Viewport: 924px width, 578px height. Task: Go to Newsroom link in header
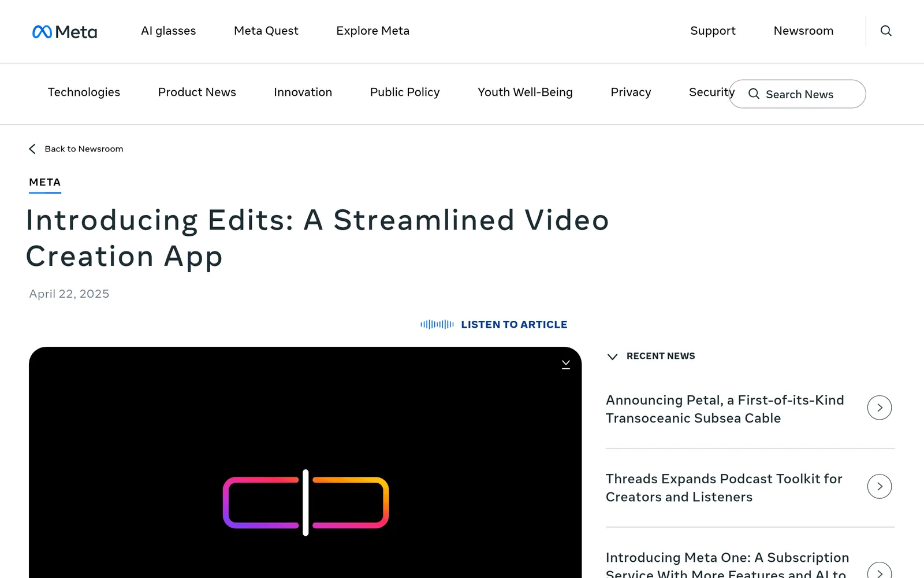click(804, 31)
